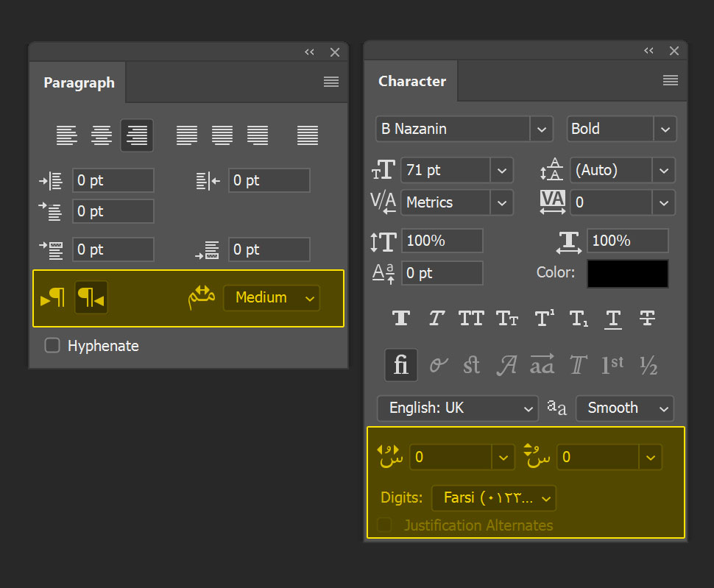Select the Character panel tab

point(412,82)
